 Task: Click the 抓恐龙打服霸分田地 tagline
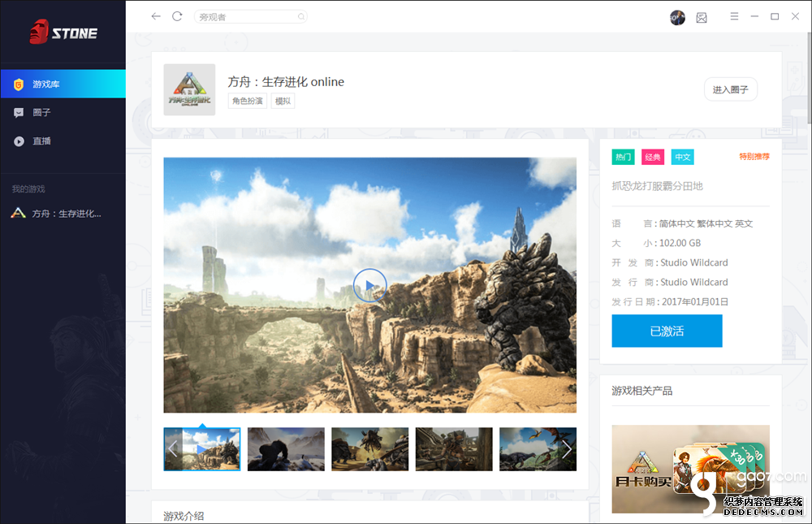pos(657,186)
